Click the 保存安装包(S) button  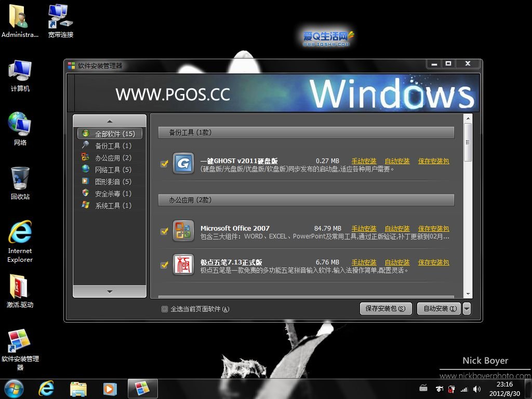pyautogui.click(x=386, y=309)
